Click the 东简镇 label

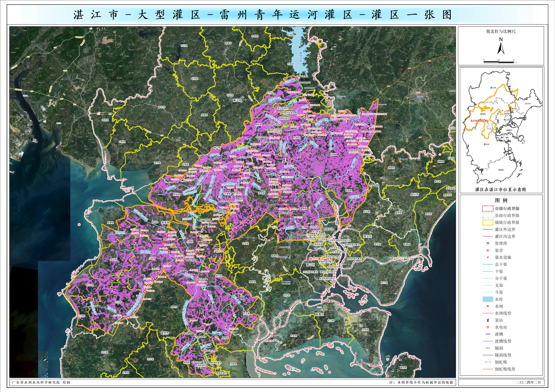click(x=365, y=330)
